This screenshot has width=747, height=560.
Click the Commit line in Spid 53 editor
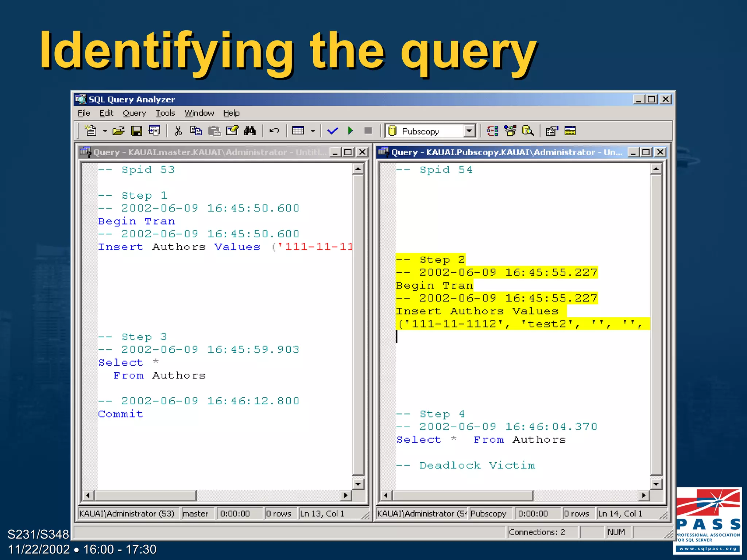pyautogui.click(x=121, y=414)
